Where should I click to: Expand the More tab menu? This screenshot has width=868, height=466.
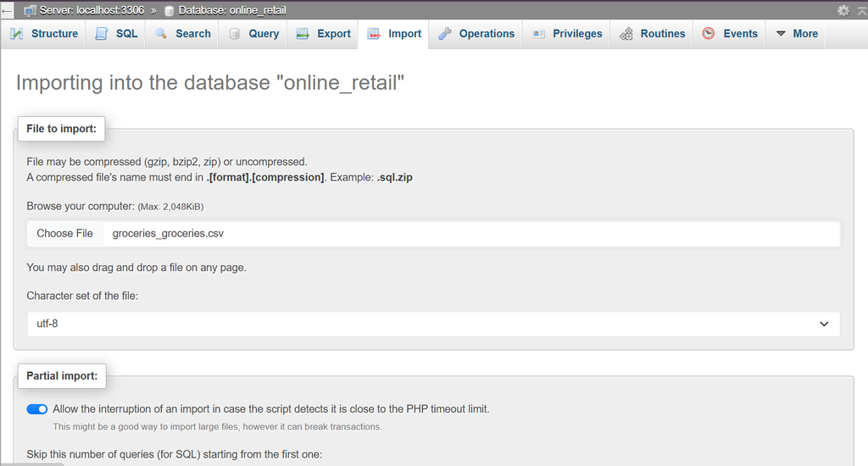[796, 34]
